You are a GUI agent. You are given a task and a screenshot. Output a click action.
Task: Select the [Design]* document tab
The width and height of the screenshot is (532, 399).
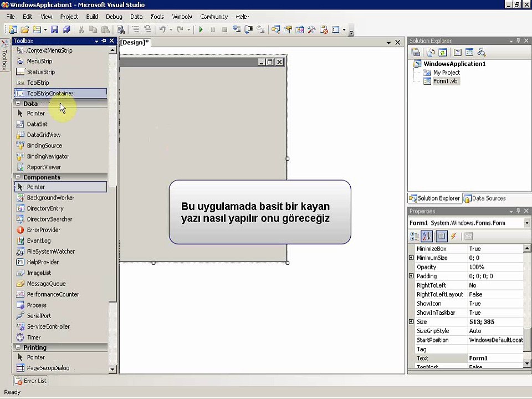coord(135,43)
